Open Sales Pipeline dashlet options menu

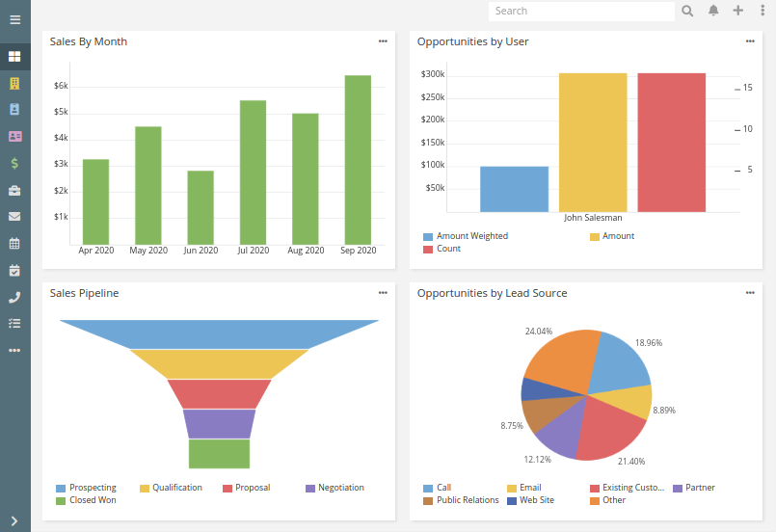(x=383, y=293)
